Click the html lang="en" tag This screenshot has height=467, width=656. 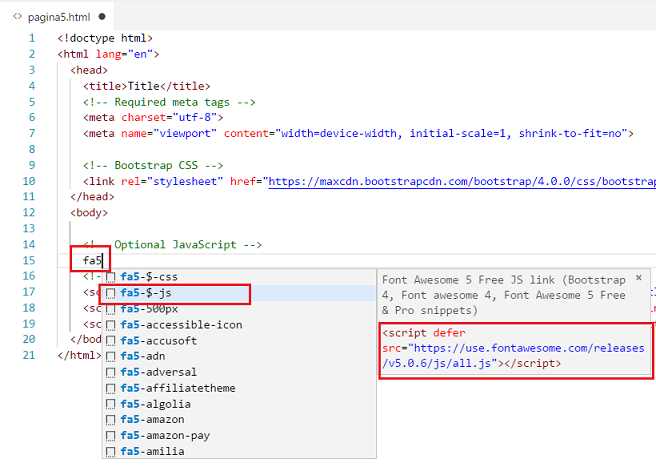tap(108, 54)
